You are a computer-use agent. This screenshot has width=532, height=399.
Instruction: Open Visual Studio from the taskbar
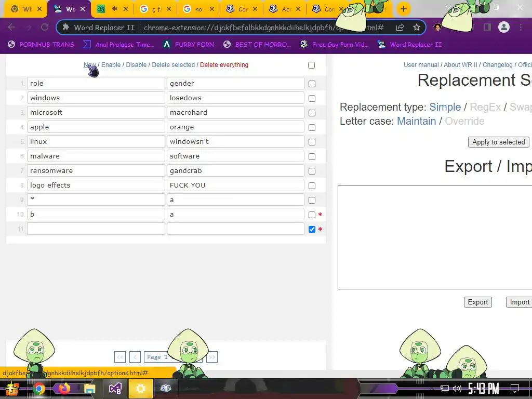115,389
